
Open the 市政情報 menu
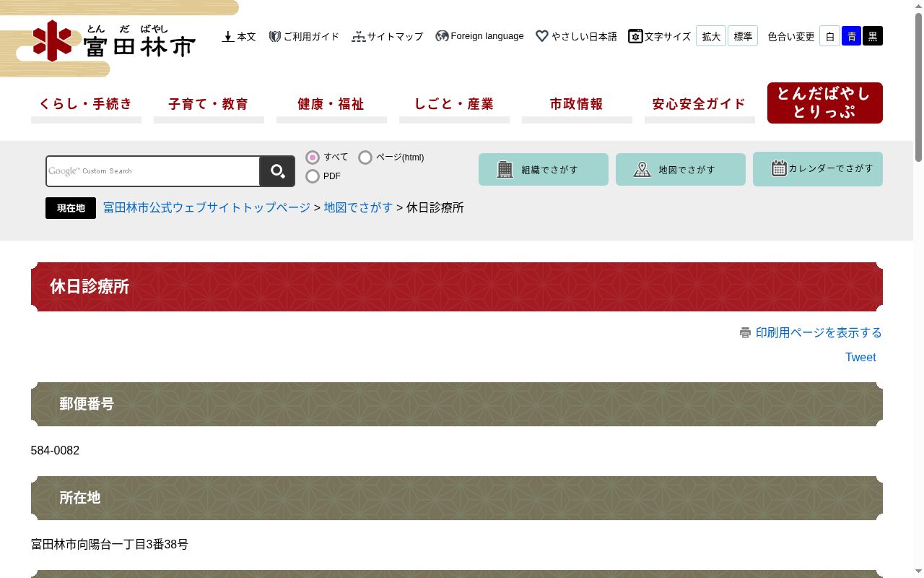tap(577, 105)
